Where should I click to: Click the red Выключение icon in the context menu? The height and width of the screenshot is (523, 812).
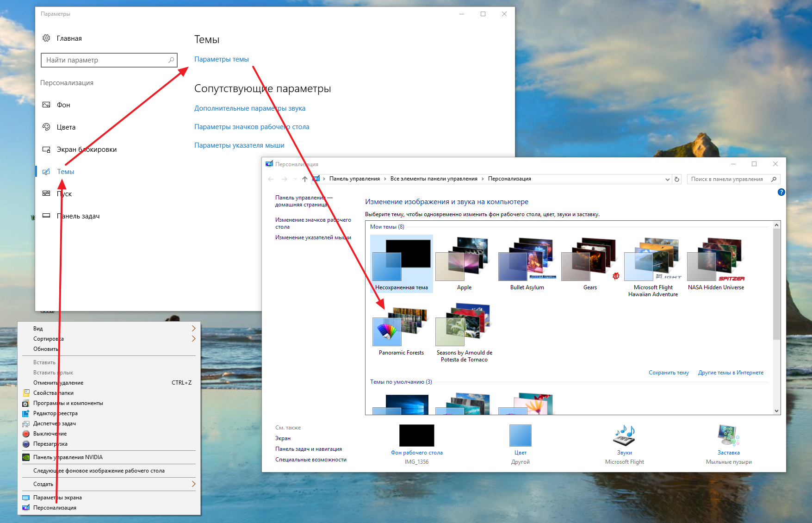(26, 434)
